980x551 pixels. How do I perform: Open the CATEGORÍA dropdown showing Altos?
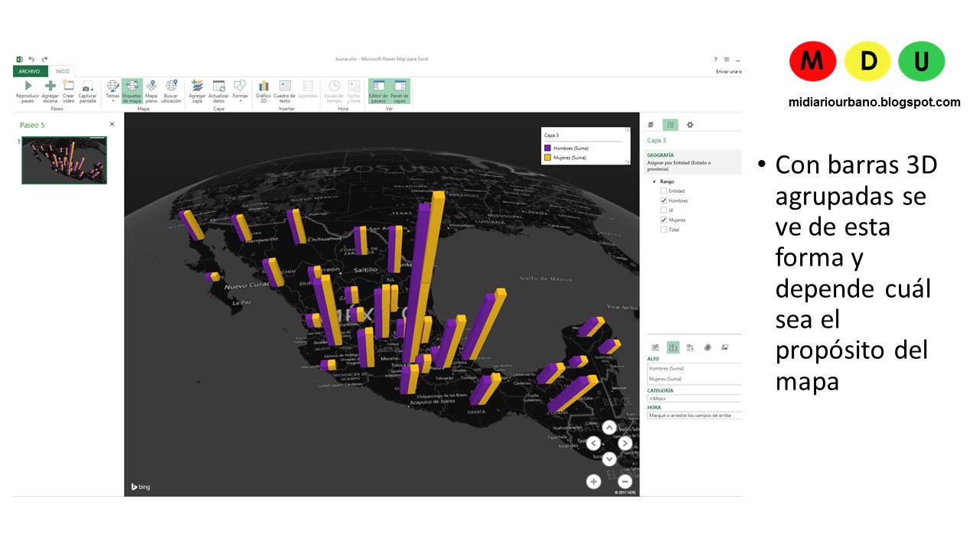click(693, 399)
